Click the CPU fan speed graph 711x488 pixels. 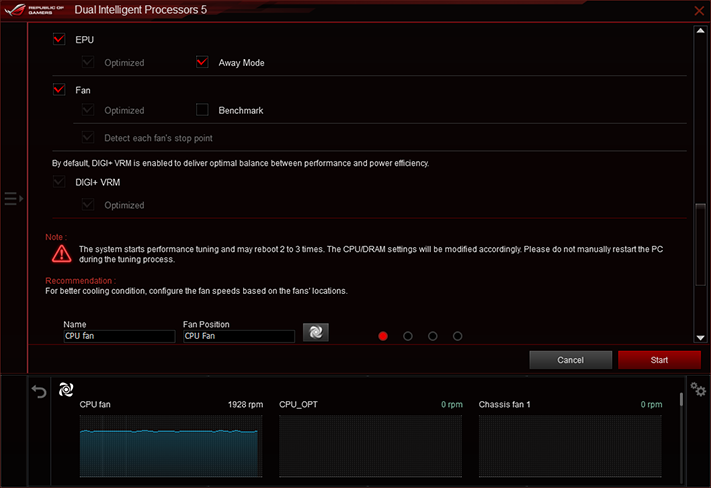pos(171,446)
